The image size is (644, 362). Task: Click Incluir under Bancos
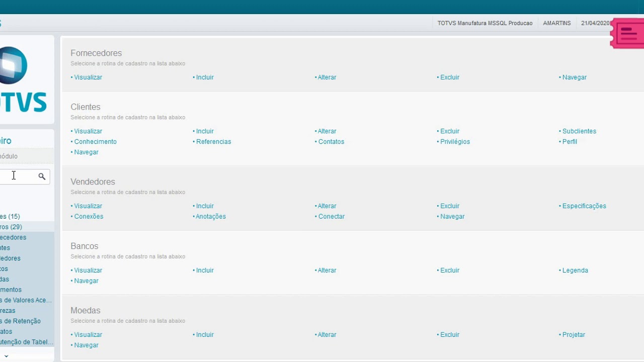pyautogui.click(x=205, y=270)
